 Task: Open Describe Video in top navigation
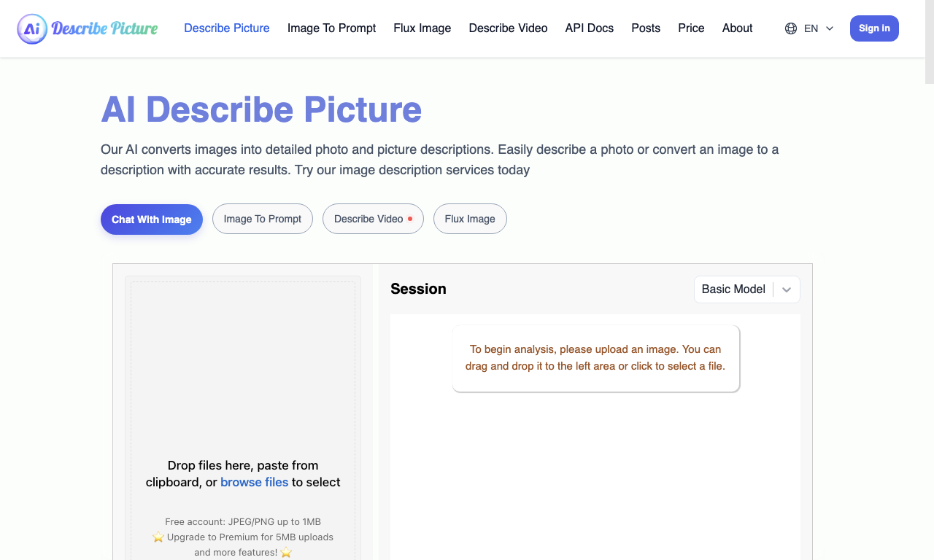pos(508,28)
